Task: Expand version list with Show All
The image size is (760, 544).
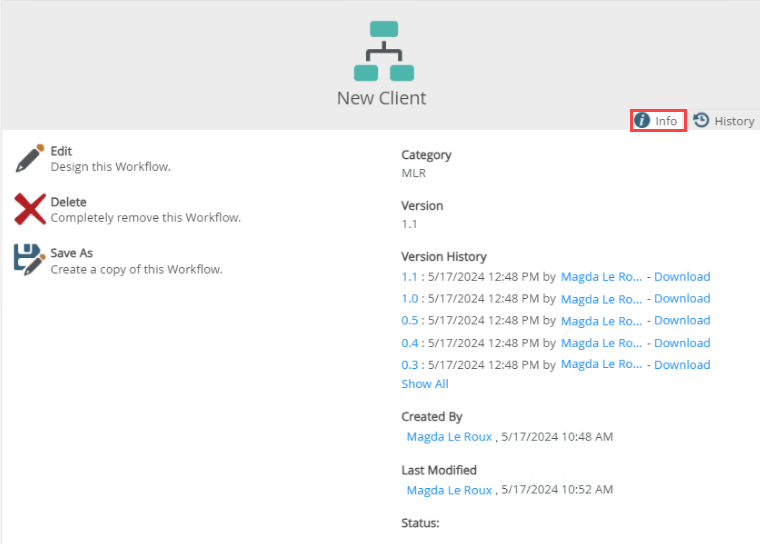Action: coord(425,384)
